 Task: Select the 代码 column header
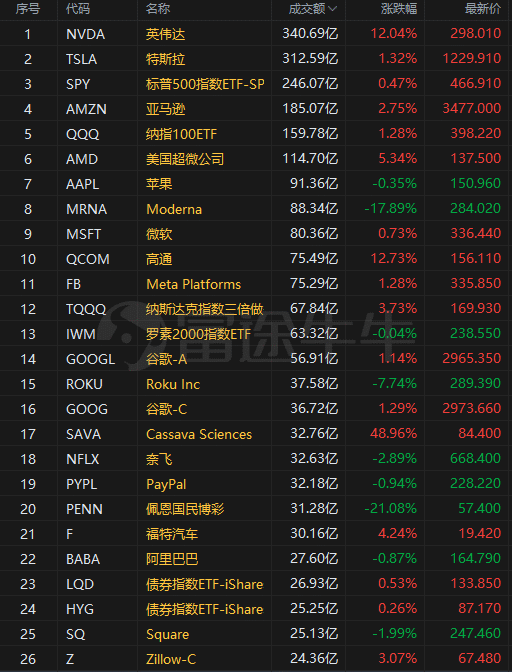[78, 9]
